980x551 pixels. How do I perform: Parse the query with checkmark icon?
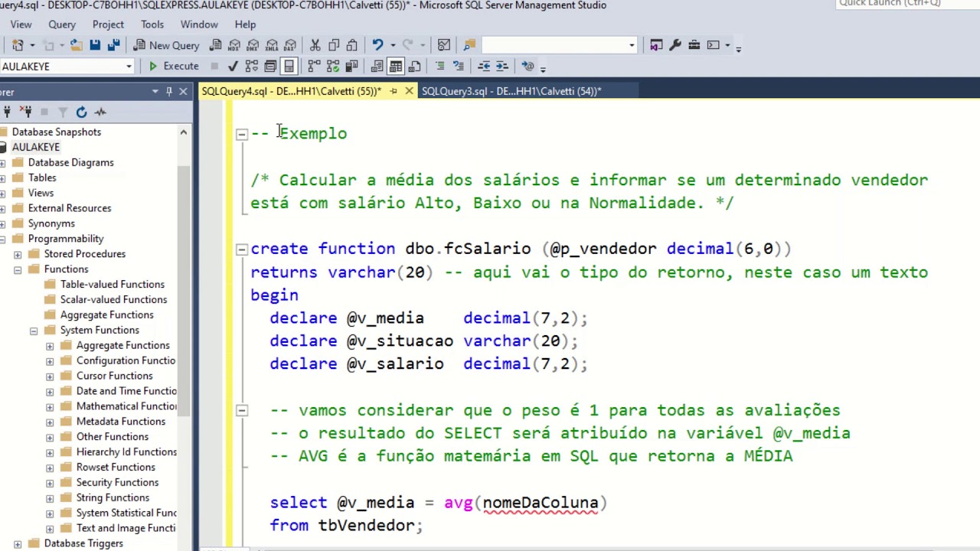(x=233, y=66)
